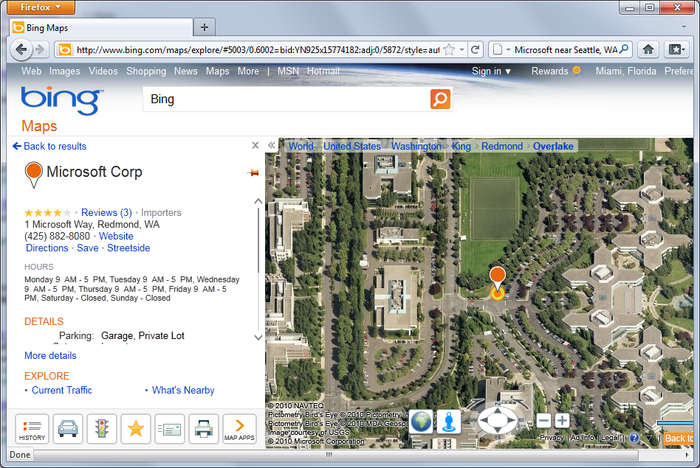Image resolution: width=700 pixels, height=468 pixels.
Task: Click Miami, Florida location link
Action: pyautogui.click(x=626, y=71)
